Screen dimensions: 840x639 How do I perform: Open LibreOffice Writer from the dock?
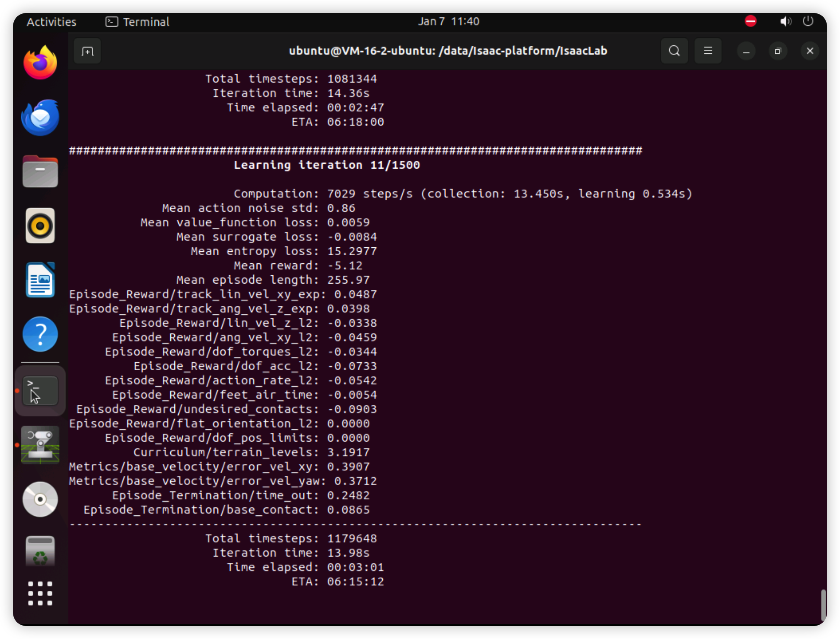pyautogui.click(x=40, y=280)
